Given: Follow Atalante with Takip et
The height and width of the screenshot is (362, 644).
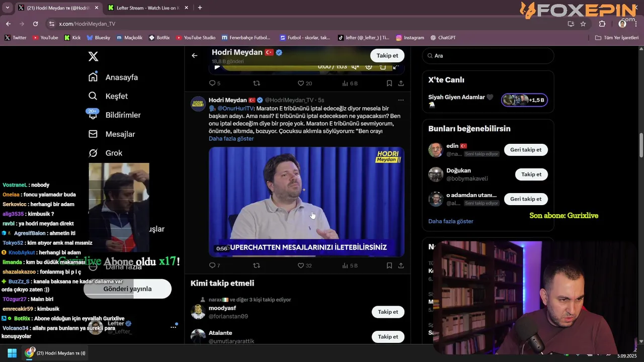Looking at the screenshot, I should (388, 337).
